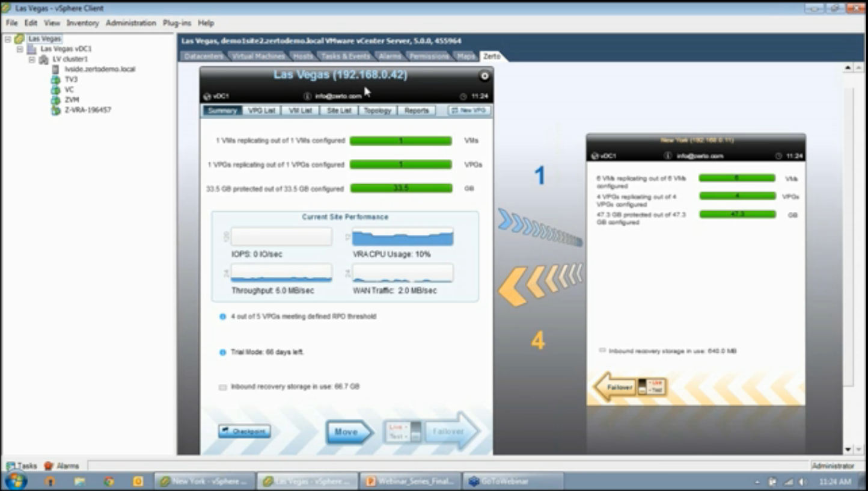This screenshot has width=868, height=491.
Task: Click the taskbar clock showing 11:24 AM
Action: (x=835, y=482)
